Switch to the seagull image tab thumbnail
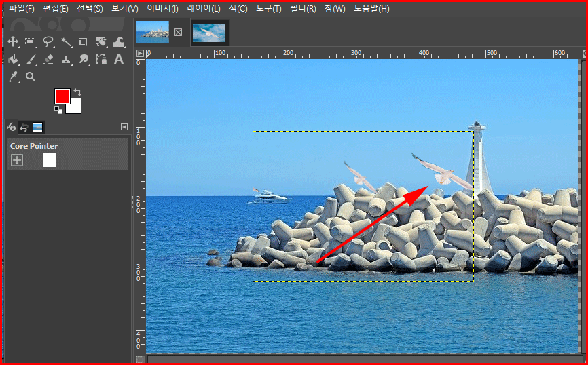 tap(209, 33)
